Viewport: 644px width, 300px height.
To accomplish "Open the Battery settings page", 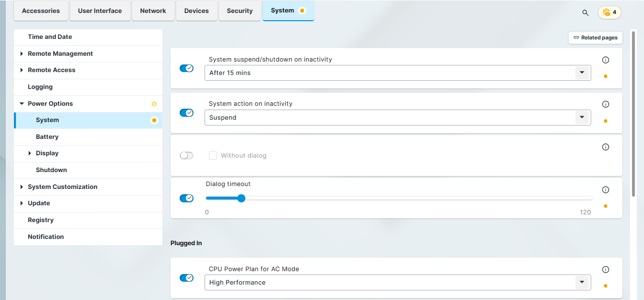I will pos(47,137).
